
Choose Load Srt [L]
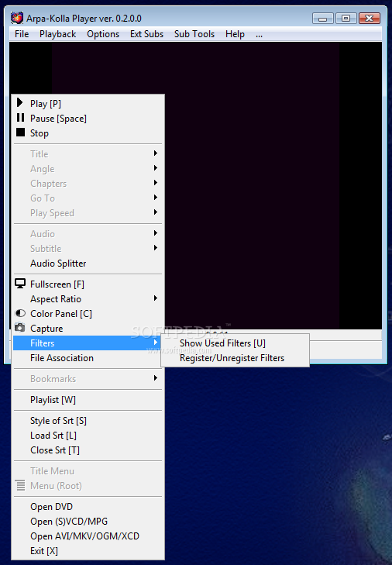[x=88, y=436]
